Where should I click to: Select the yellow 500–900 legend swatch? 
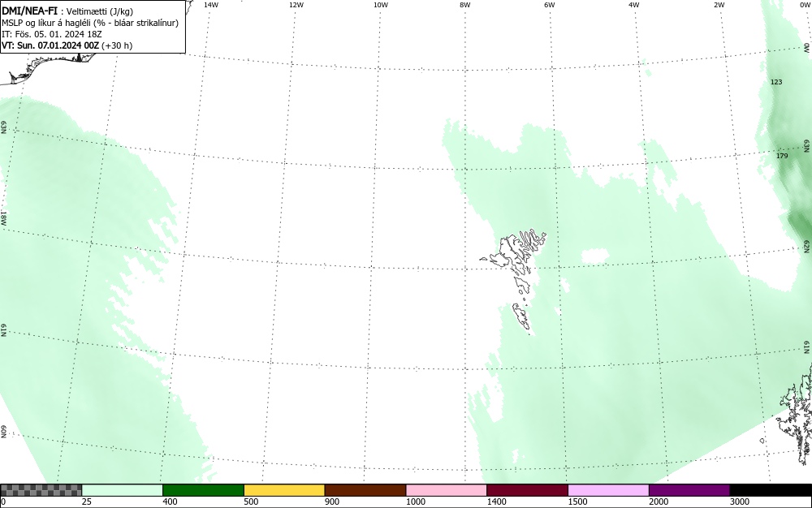point(284,490)
